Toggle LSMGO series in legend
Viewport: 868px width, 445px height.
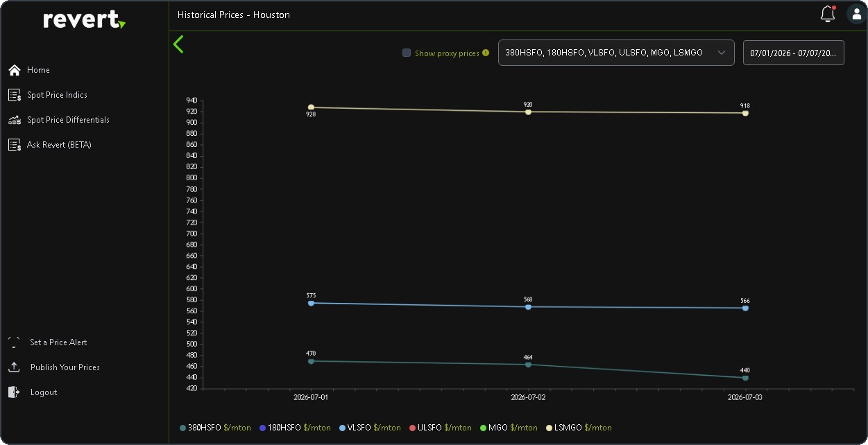(x=579, y=428)
